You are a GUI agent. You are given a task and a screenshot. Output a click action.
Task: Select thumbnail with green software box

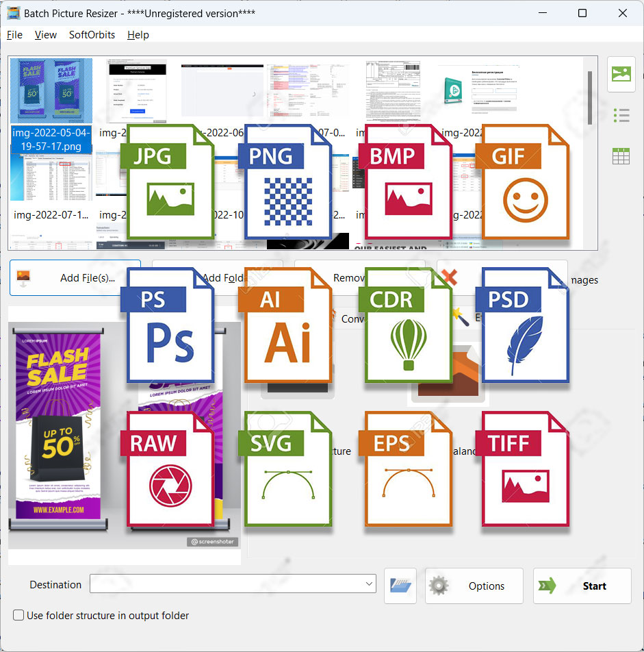[479, 90]
